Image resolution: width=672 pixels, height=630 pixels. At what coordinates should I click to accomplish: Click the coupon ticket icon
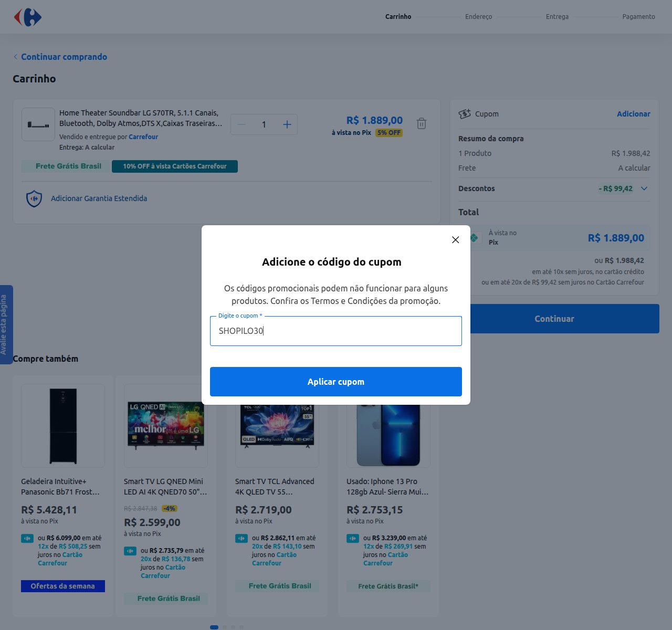pos(465,114)
